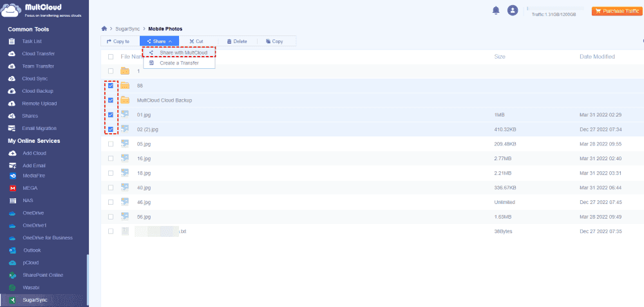Click the Copy to toolbar button
Image resolution: width=644 pixels, height=307 pixels.
(118, 41)
